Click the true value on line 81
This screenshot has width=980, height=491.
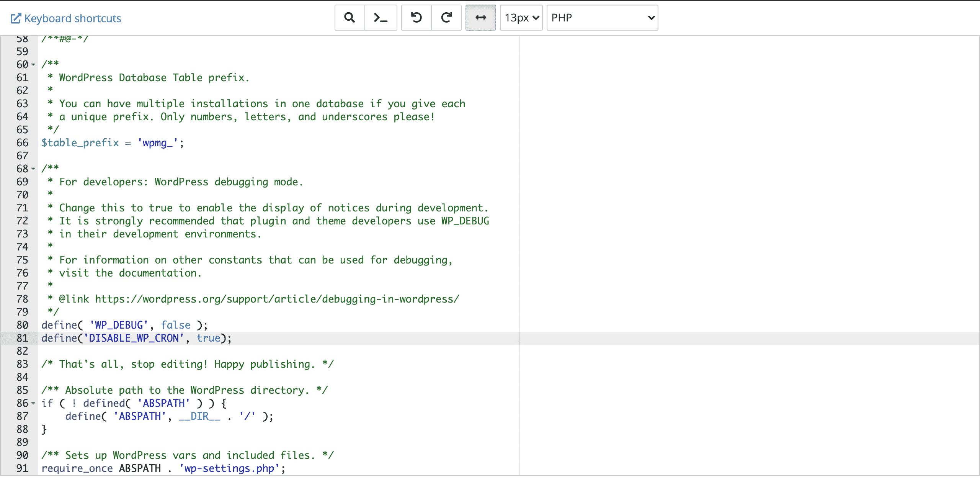(209, 338)
